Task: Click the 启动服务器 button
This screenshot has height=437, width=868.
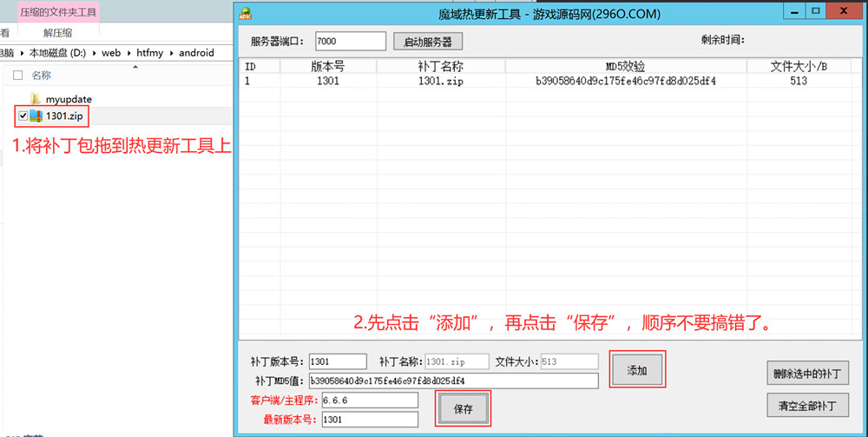Action: (x=428, y=42)
